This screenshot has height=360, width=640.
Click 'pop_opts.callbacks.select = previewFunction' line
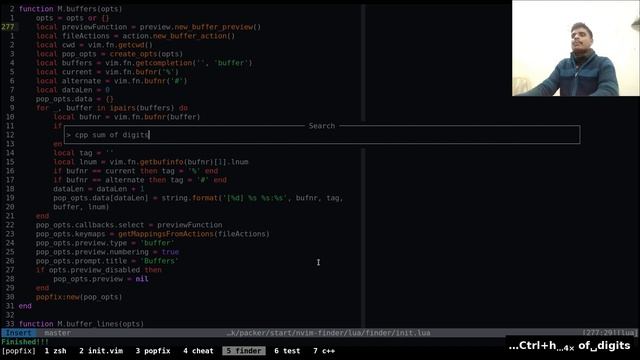click(x=129, y=224)
